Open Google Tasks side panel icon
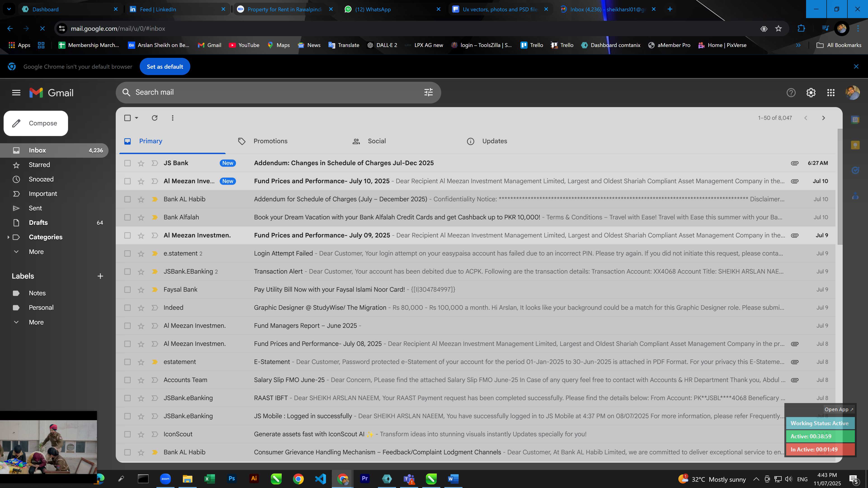The image size is (868, 488). (x=855, y=170)
